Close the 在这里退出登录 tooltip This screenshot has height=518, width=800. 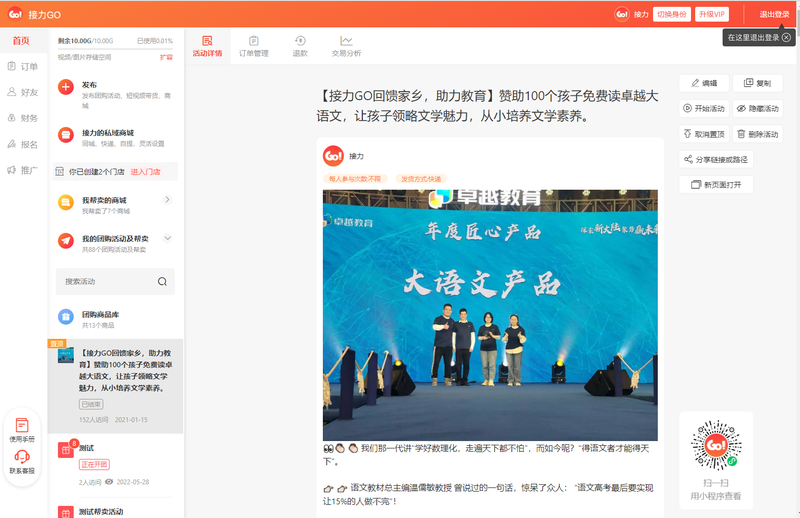[x=786, y=37]
